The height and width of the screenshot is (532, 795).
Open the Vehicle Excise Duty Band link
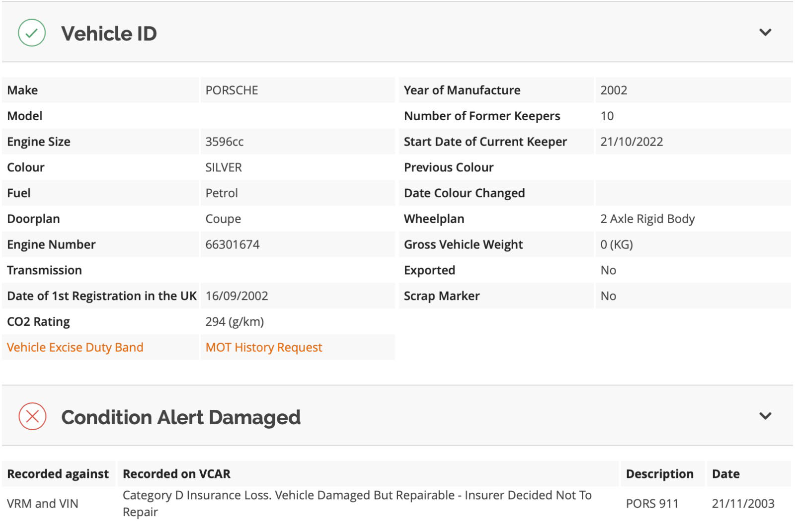pyautogui.click(x=75, y=347)
